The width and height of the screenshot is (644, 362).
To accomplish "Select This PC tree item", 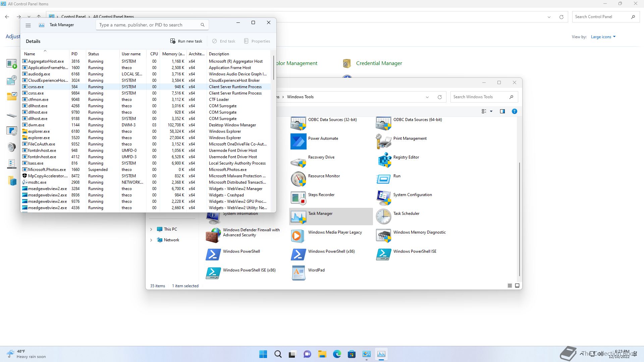I will 167,229.
